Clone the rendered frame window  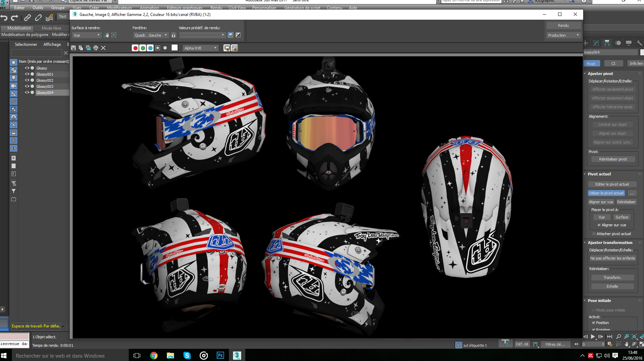point(88,48)
